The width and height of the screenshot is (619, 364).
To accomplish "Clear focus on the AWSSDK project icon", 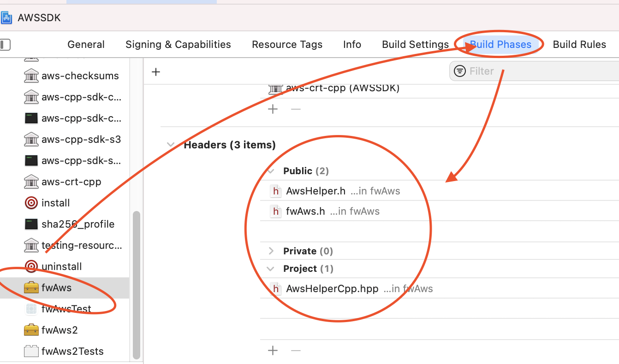I will coord(7,18).
